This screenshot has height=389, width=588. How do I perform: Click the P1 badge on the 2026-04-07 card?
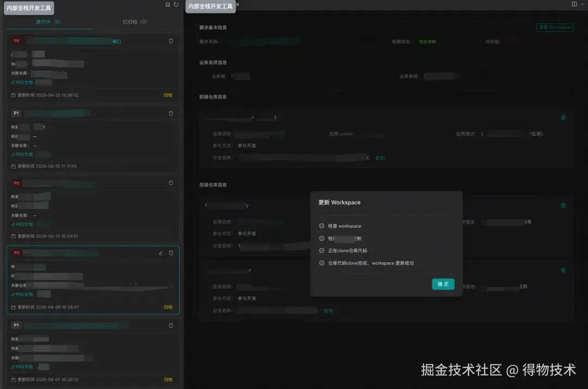tap(16, 325)
